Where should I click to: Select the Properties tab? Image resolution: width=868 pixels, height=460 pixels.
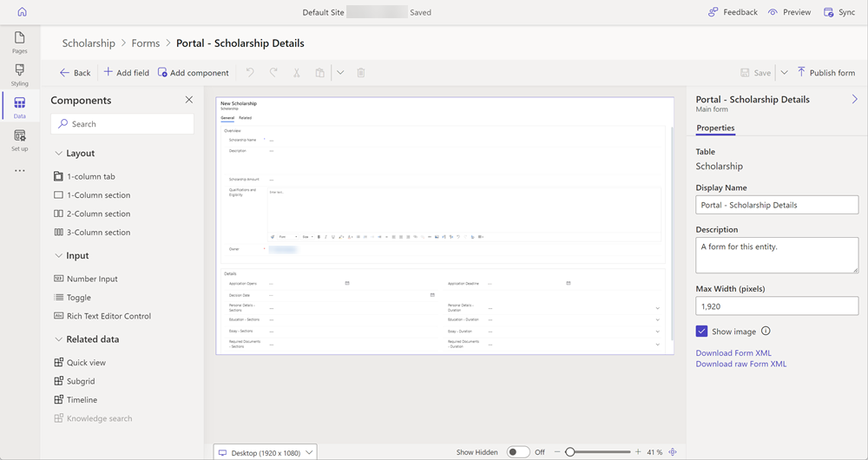pyautogui.click(x=715, y=128)
